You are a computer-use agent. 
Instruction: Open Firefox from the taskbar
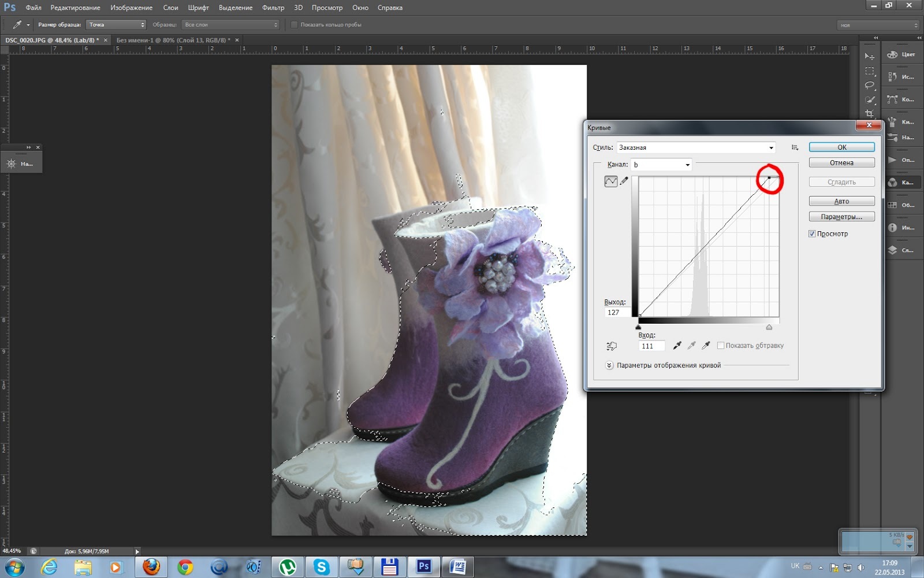pos(151,567)
